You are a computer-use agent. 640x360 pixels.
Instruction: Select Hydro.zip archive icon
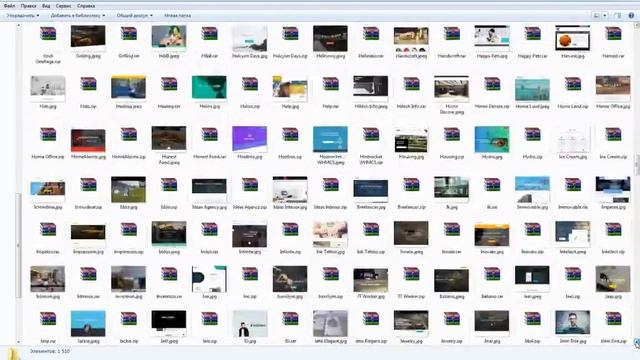(532, 135)
